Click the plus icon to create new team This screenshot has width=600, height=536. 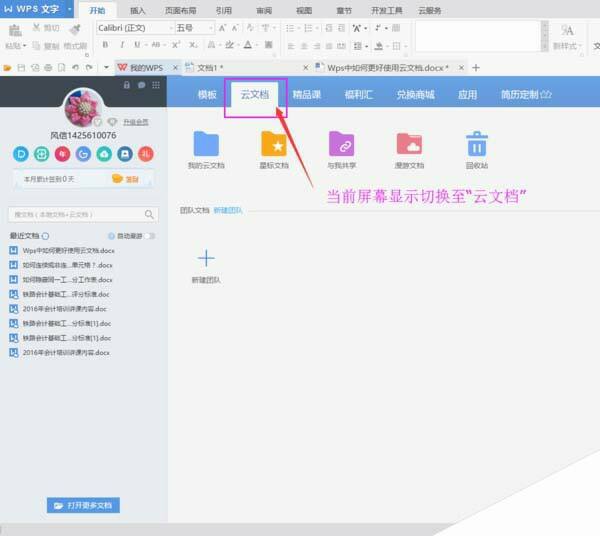pos(206,258)
